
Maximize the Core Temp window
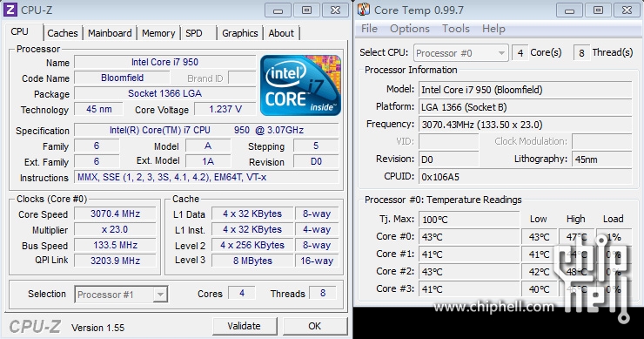(x=599, y=10)
